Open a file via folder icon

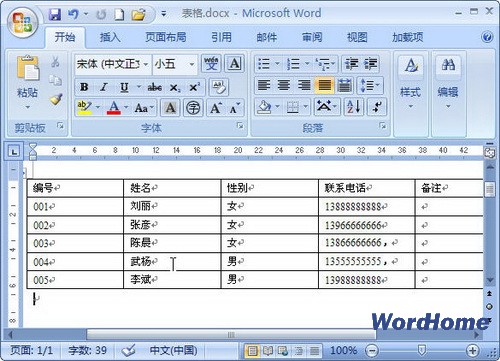138,14
